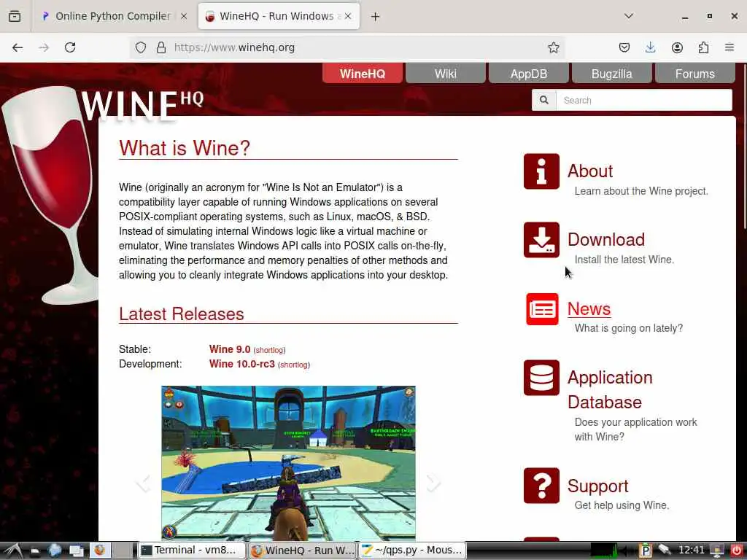This screenshot has height=560, width=747.
Task: Click the Download tray icon
Action: 541,239
